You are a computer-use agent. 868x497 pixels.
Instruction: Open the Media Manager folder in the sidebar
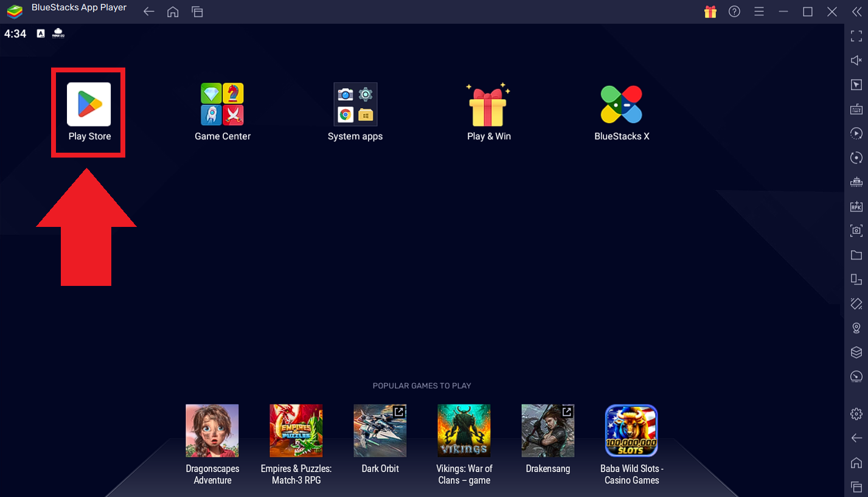[x=856, y=255]
